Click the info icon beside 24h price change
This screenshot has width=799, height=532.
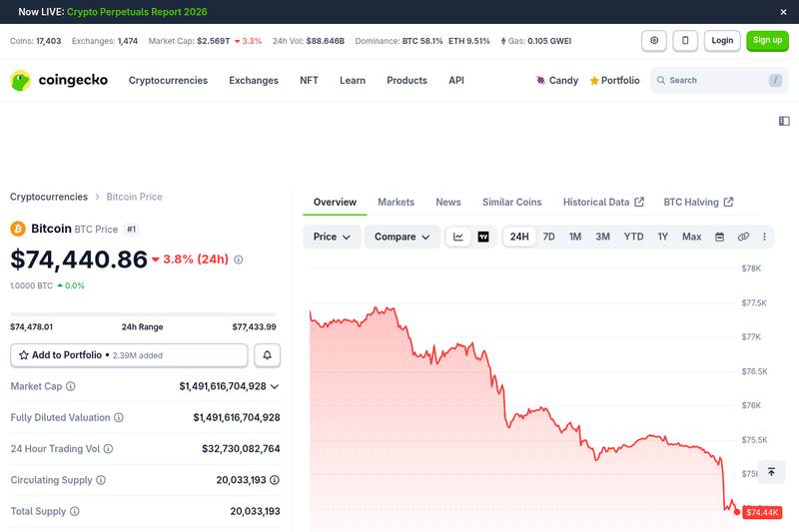238,260
